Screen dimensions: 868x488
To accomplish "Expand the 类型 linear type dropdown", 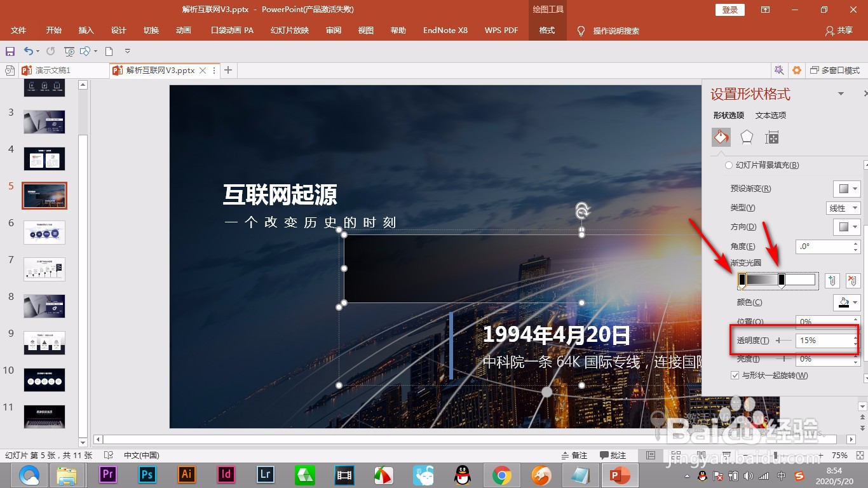I will pos(844,207).
